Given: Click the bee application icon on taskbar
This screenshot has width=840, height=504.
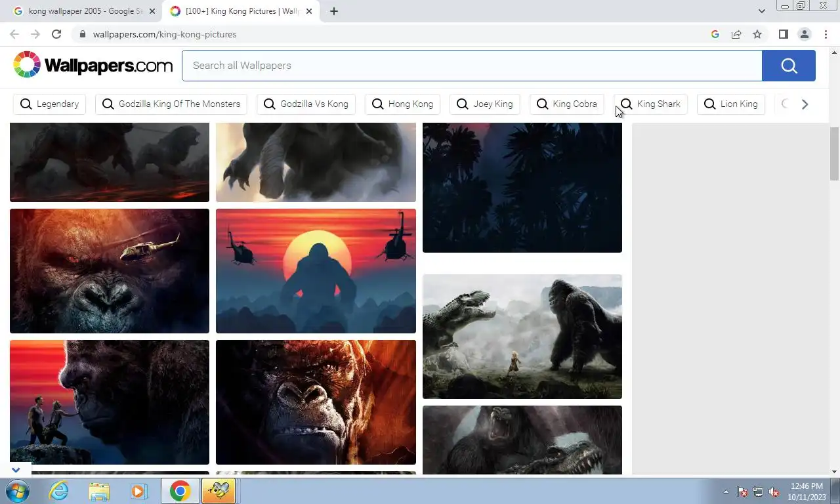Looking at the screenshot, I should [219, 491].
